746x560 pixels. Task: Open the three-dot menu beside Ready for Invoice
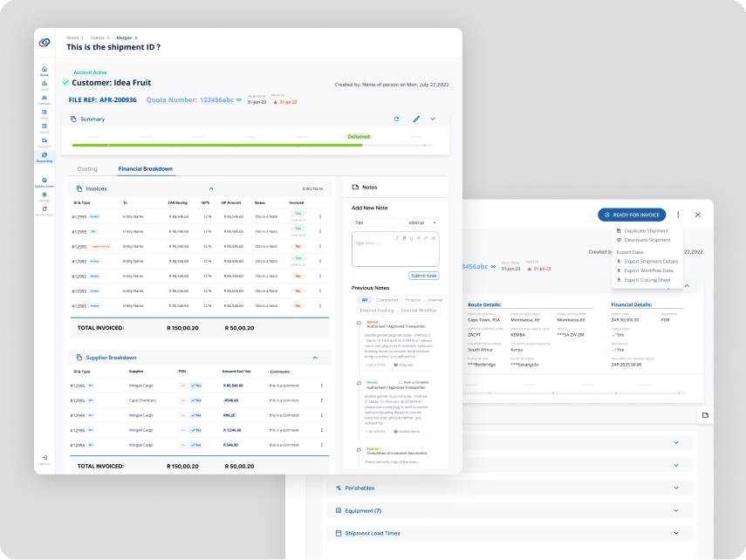click(679, 215)
